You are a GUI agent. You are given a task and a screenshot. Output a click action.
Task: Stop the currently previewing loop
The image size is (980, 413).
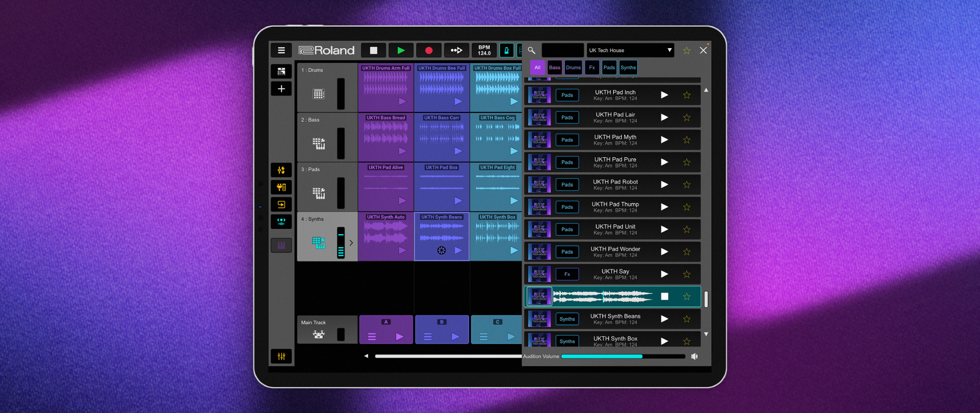click(x=664, y=297)
